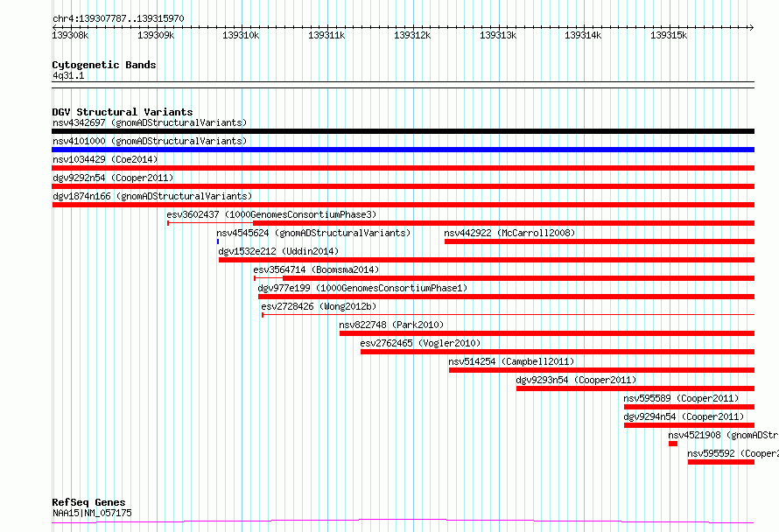Open dgv1532e212 (Uddin2014) variant
The width and height of the screenshot is (779, 532).
[278, 251]
